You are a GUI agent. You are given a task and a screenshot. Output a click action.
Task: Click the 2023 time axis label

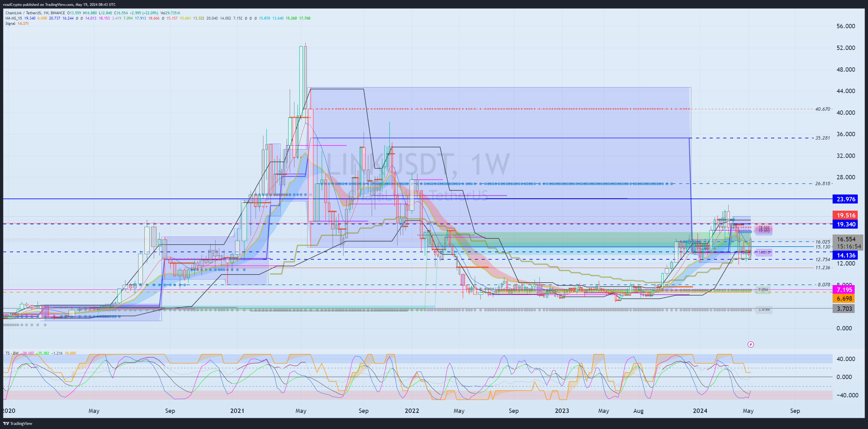pyautogui.click(x=562, y=411)
